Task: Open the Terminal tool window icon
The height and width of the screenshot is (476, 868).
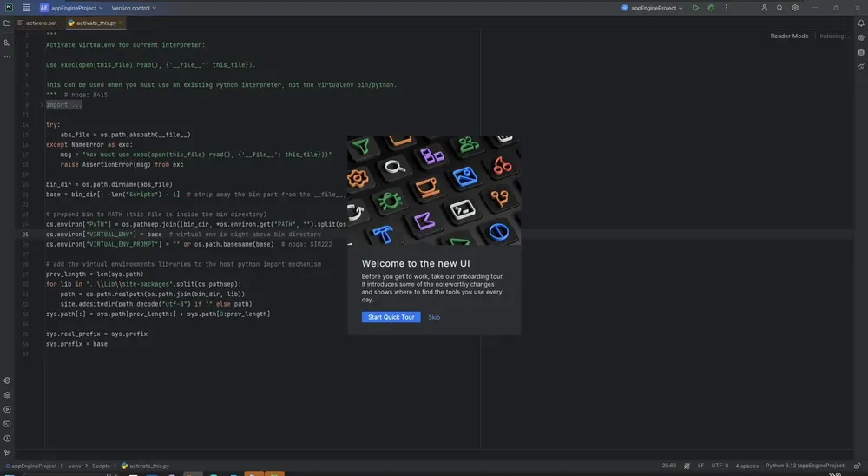Action: click(7, 424)
